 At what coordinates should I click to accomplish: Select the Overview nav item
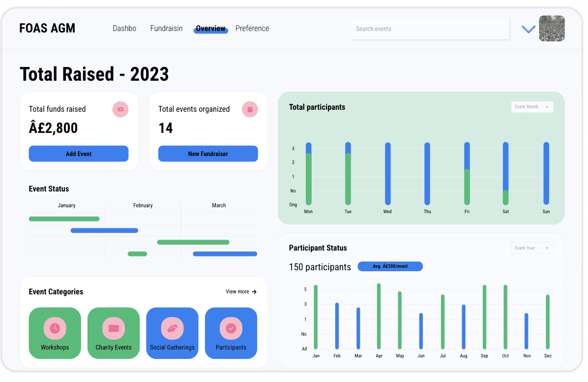[211, 29]
